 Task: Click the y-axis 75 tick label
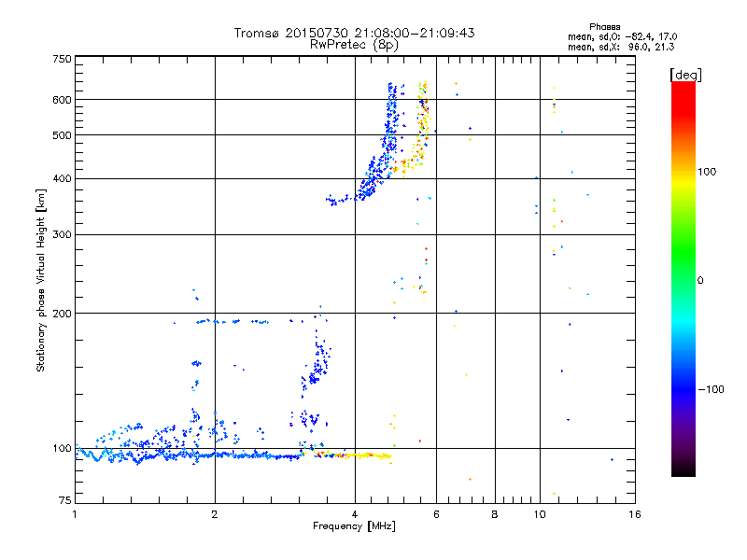coord(65,500)
